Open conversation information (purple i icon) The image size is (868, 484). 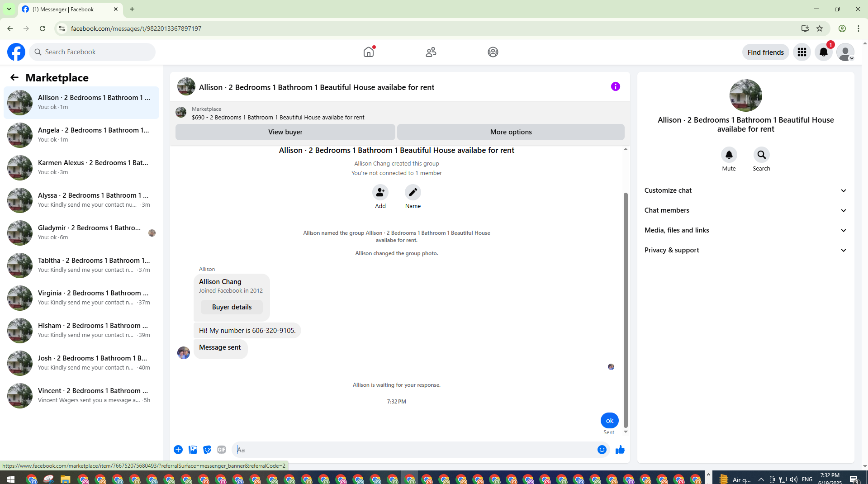point(616,86)
